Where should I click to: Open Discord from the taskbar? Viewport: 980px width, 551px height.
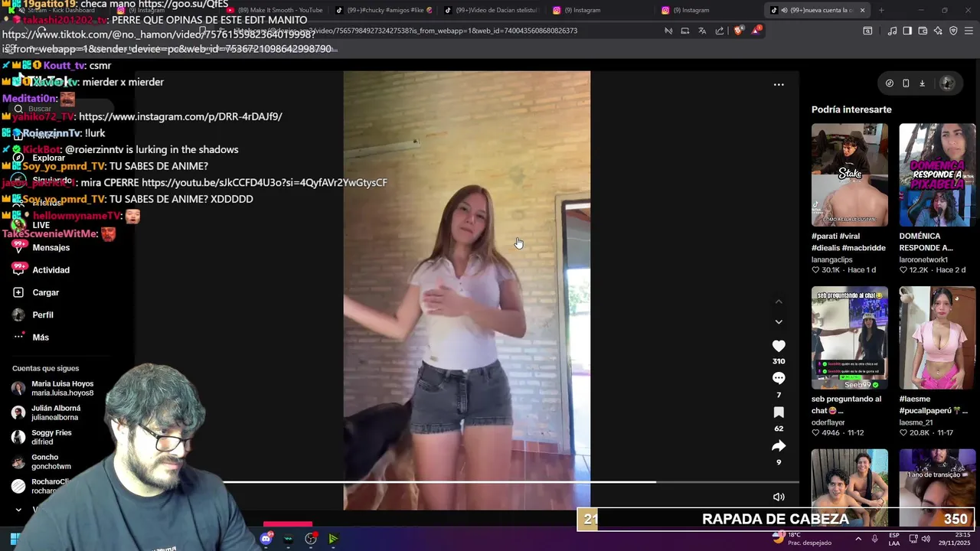pyautogui.click(x=266, y=539)
